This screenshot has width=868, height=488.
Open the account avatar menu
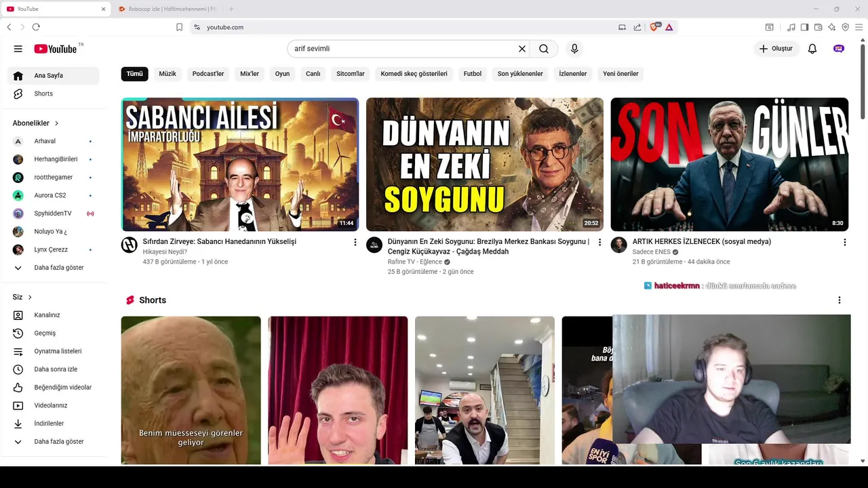click(x=839, y=49)
